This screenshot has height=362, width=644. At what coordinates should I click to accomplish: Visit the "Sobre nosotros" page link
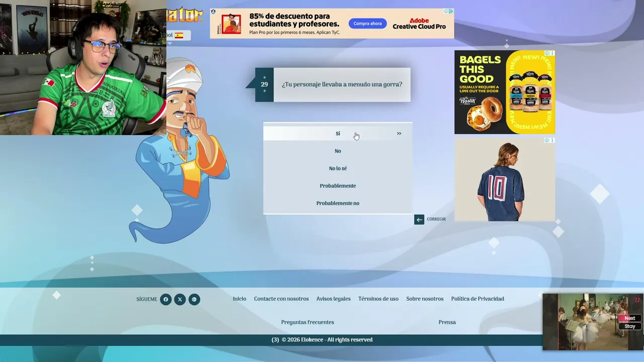click(425, 299)
